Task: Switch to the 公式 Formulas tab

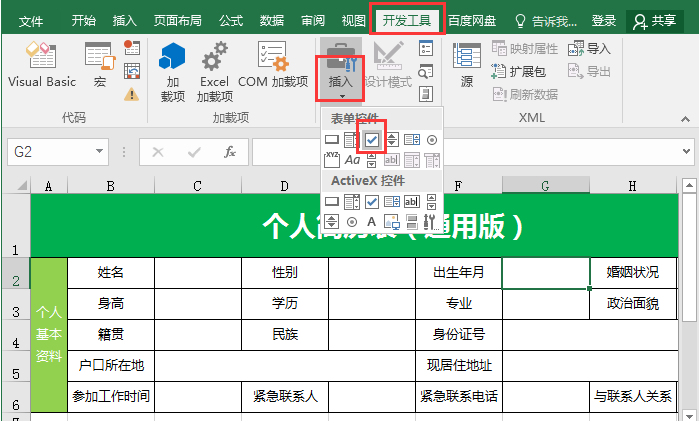Action: click(x=231, y=21)
